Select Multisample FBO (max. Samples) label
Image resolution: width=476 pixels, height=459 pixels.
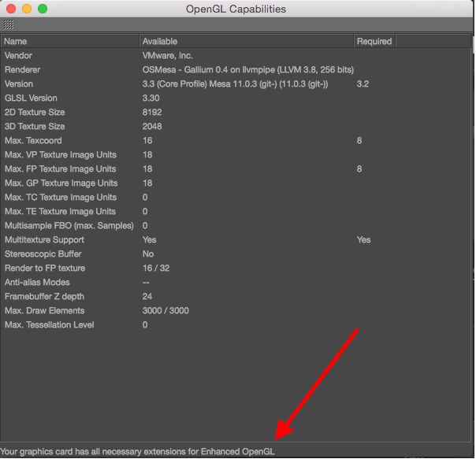69,226
